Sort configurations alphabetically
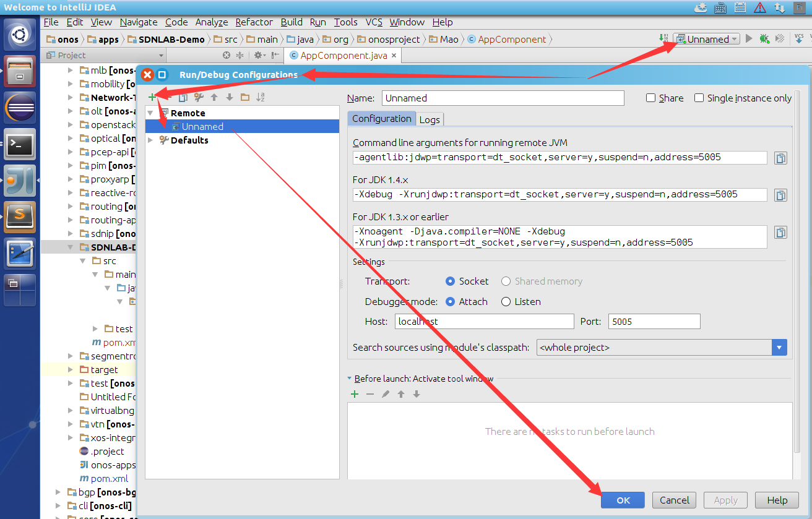The width and height of the screenshot is (812, 519). point(261,97)
